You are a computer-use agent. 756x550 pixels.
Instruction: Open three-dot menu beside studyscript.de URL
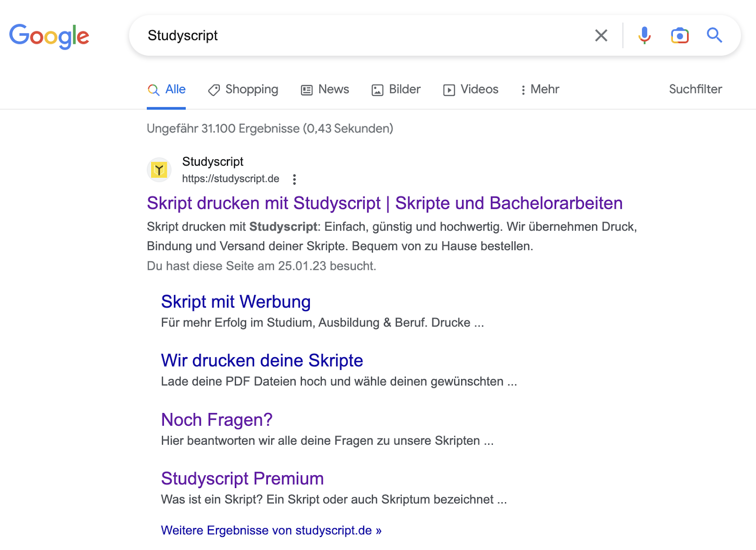pyautogui.click(x=294, y=179)
